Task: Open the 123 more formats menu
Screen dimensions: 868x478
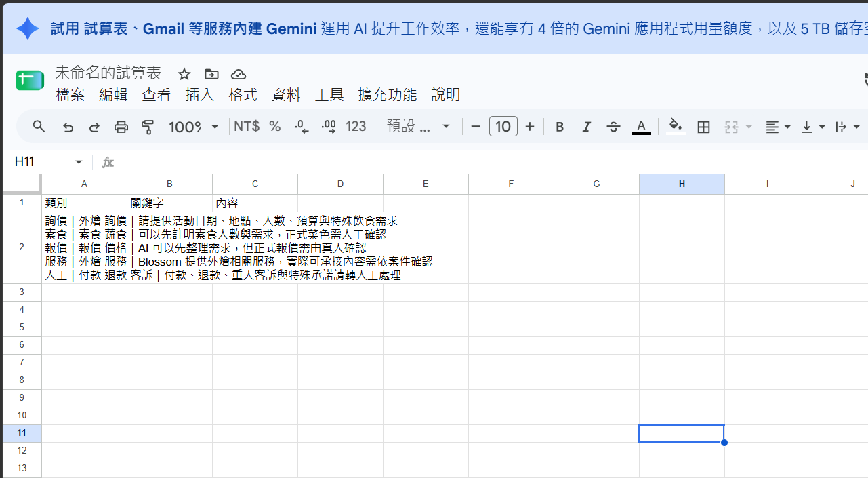Action: [x=356, y=127]
